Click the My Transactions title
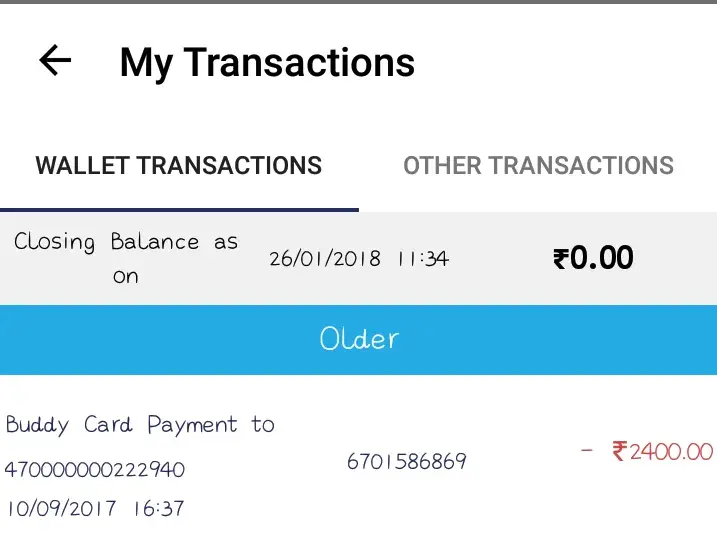 click(267, 63)
